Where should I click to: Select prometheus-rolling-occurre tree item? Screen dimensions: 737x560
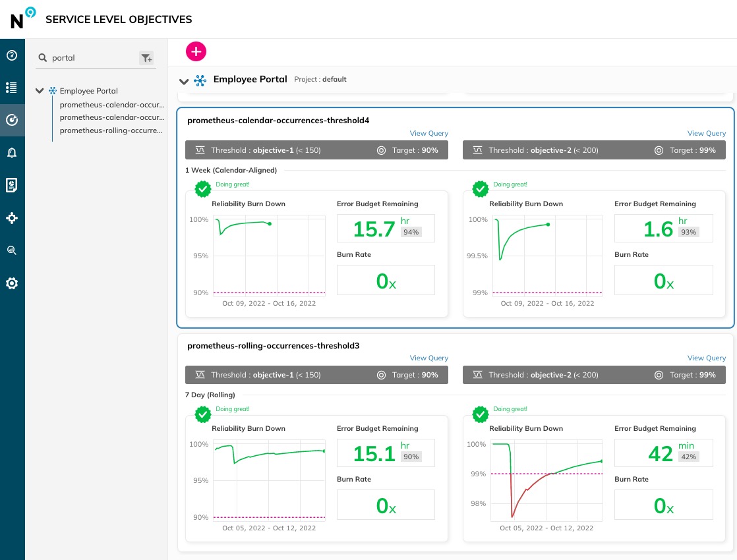point(111,130)
